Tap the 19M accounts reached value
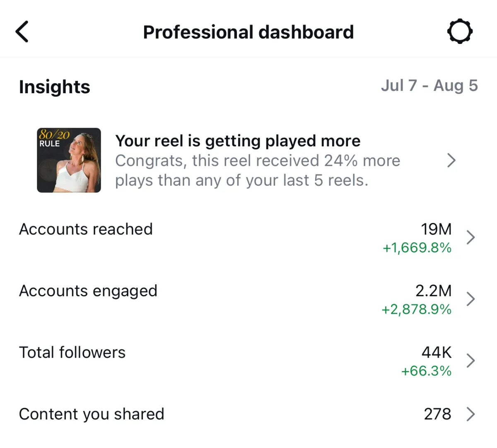497x448 pixels. point(436,229)
